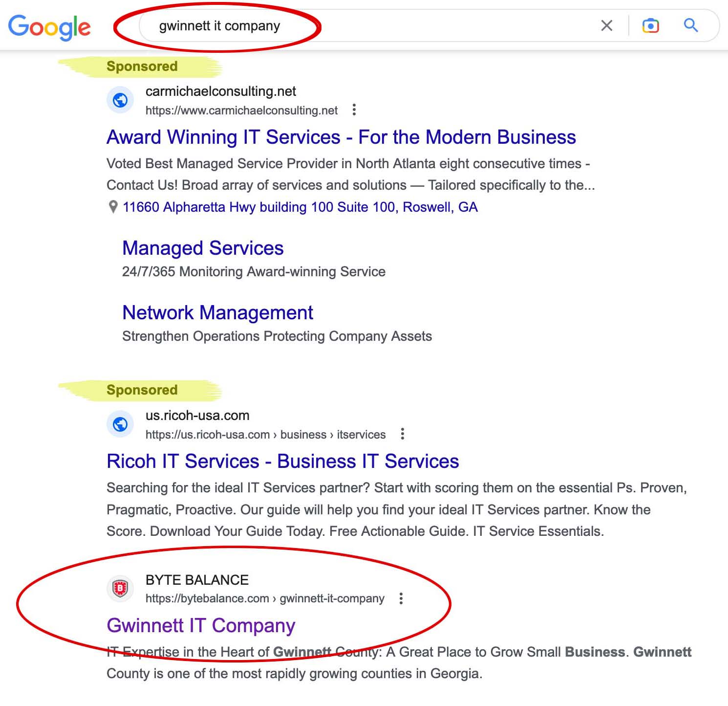This screenshot has height=706, width=728.
Task: Open three-dot menu for Byte Balance result
Action: pyautogui.click(x=401, y=598)
